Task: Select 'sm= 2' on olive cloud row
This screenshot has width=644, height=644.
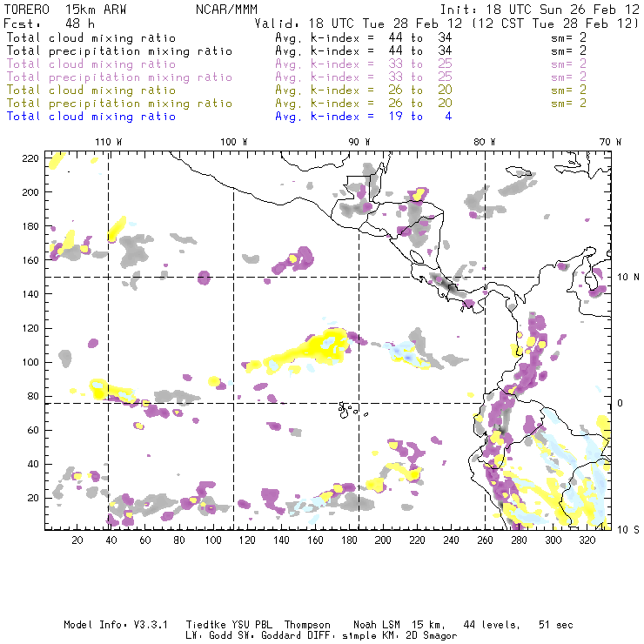Action: point(569,91)
